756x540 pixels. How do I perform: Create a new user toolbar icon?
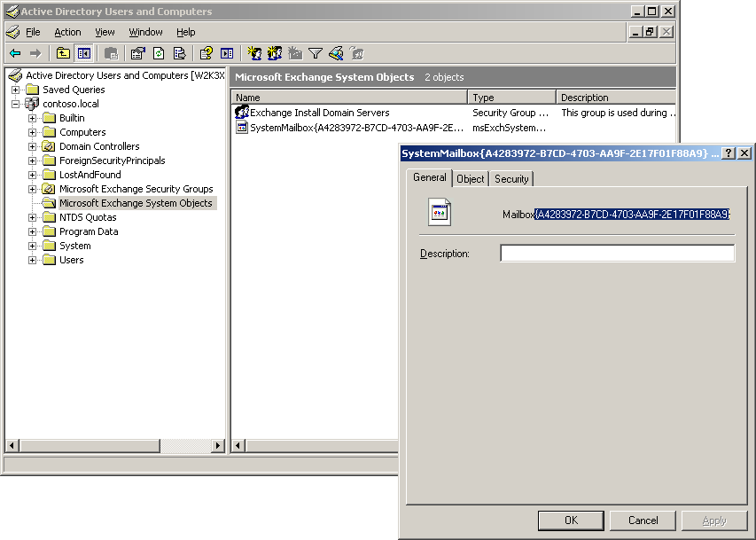coord(254,53)
